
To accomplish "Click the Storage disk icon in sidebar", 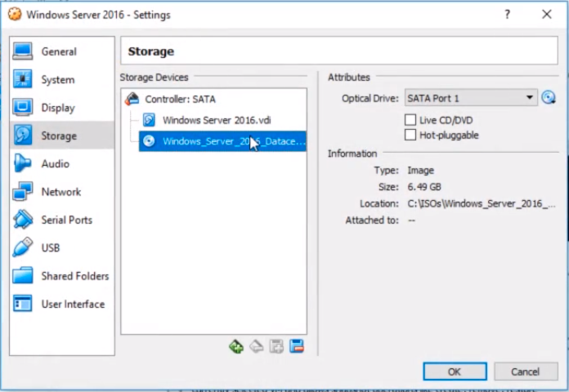I will [23, 135].
